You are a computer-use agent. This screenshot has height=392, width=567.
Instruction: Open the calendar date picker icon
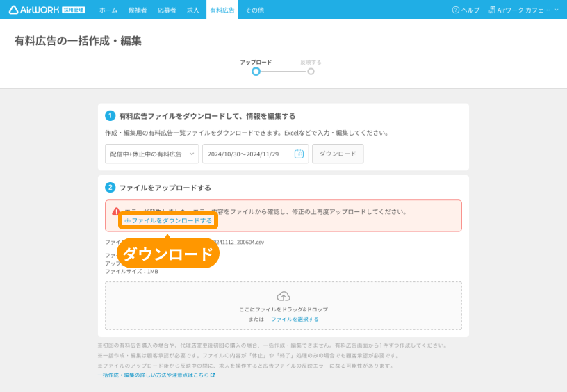pyautogui.click(x=299, y=154)
